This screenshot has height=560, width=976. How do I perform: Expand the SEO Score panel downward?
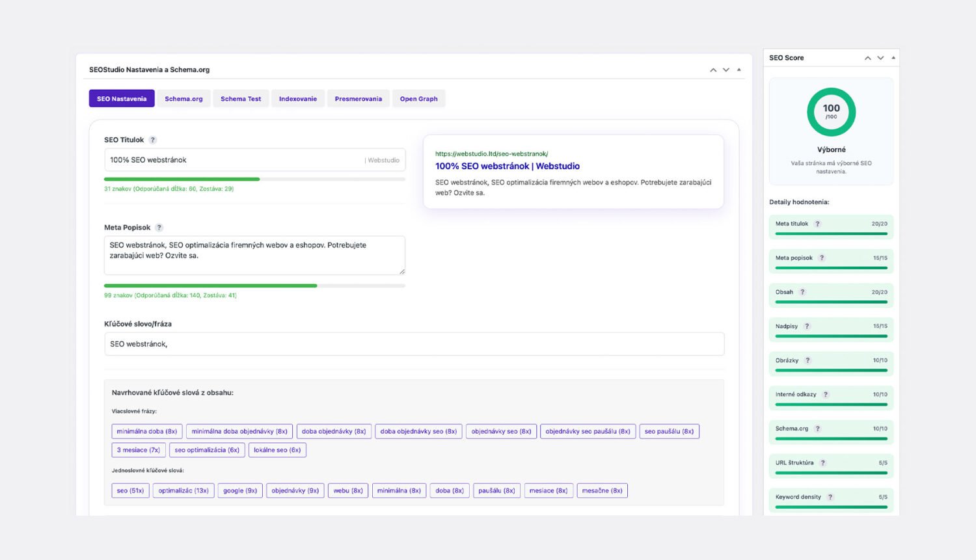[x=880, y=58]
